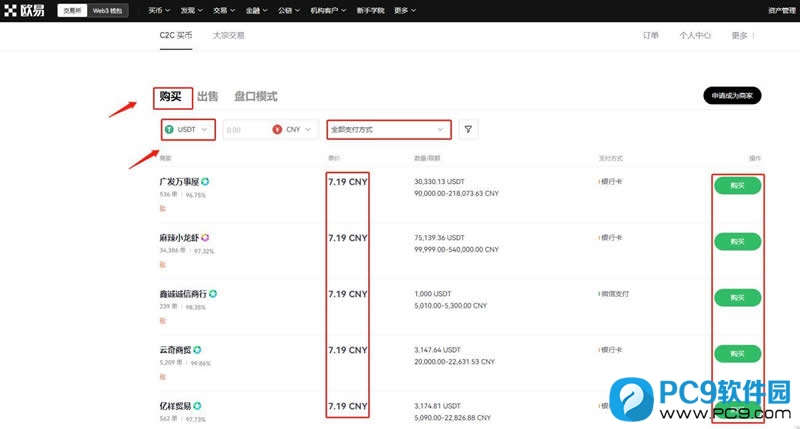The image size is (800, 429).
Task: Open merchant 亿祥贸易 profile
Action: [x=176, y=406]
